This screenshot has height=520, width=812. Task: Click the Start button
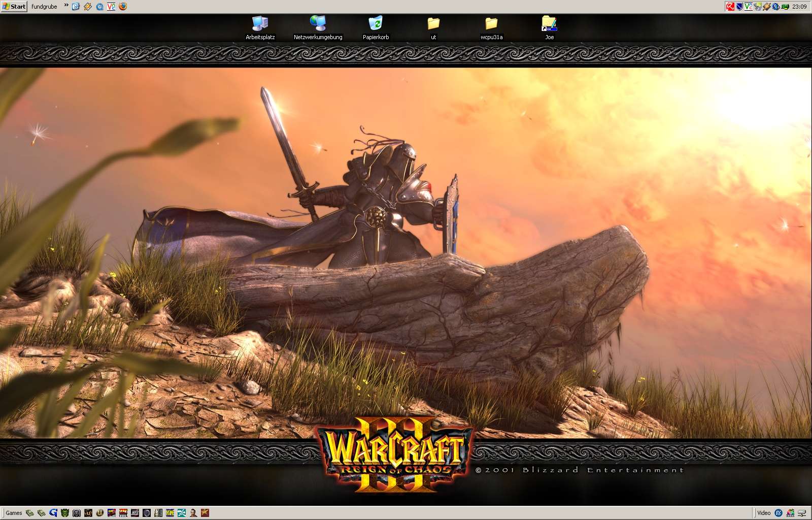point(14,7)
